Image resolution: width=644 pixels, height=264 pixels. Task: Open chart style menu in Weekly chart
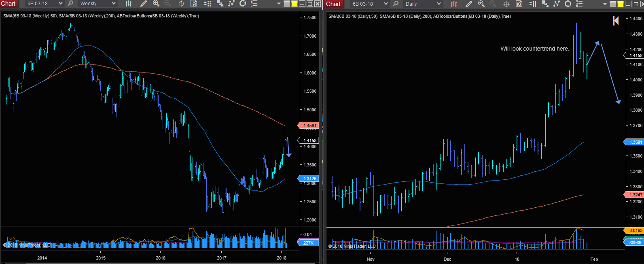point(129,4)
